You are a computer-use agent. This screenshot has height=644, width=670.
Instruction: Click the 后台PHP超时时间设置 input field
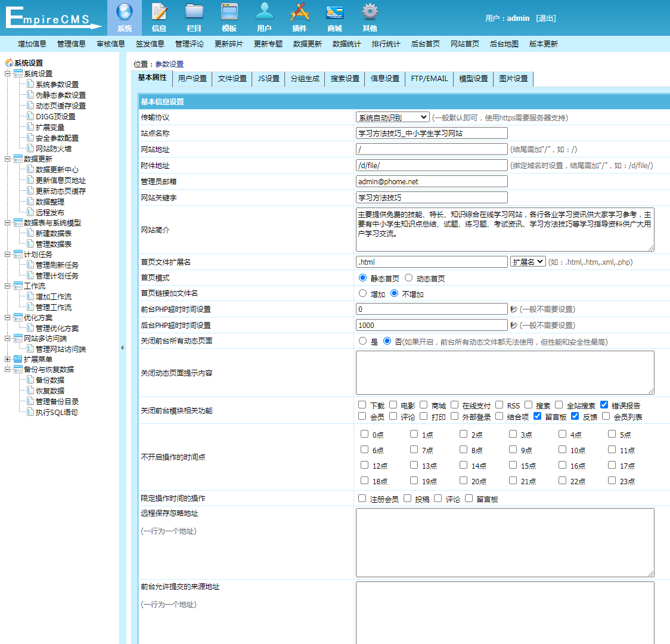pyautogui.click(x=432, y=325)
